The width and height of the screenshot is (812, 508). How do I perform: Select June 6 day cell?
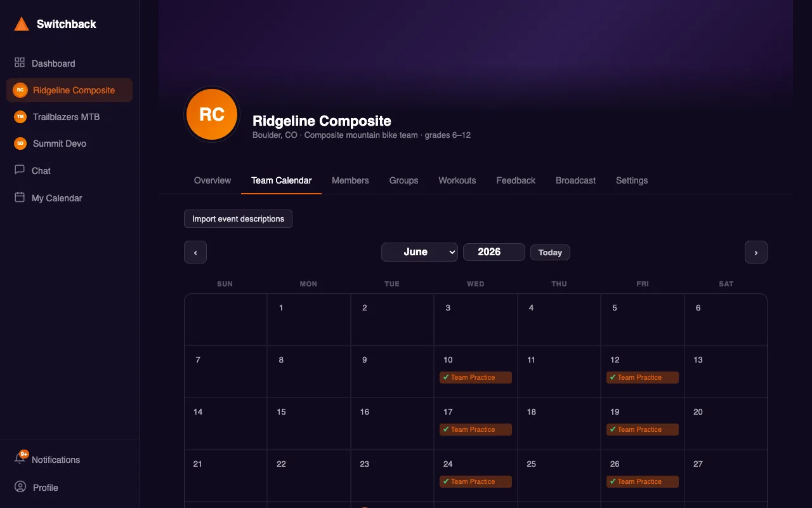[726, 320]
